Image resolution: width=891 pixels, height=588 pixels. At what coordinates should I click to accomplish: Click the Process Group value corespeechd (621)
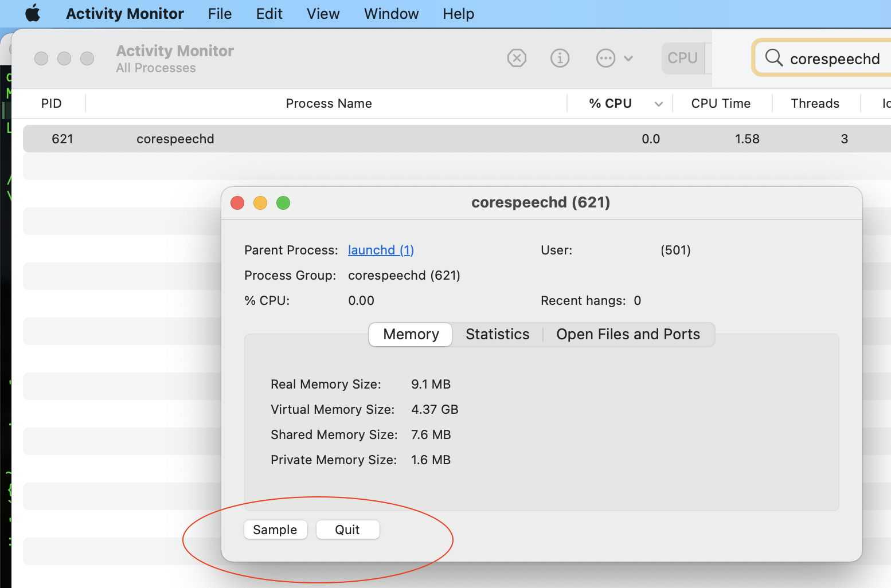click(404, 276)
